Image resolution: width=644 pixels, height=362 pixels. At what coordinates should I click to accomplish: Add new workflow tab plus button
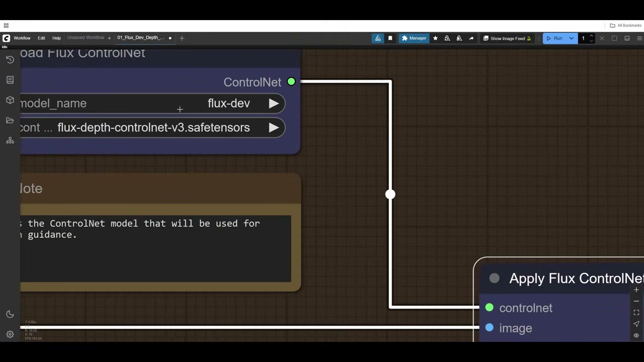point(182,38)
